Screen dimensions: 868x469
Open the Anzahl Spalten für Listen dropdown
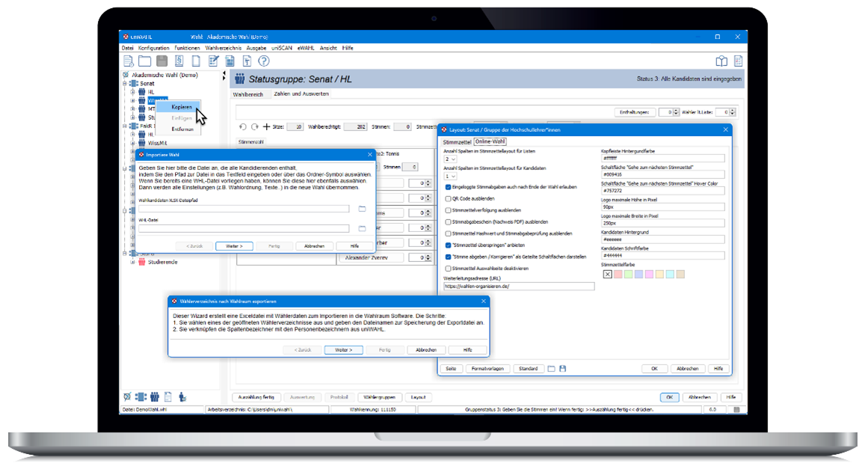tap(450, 159)
